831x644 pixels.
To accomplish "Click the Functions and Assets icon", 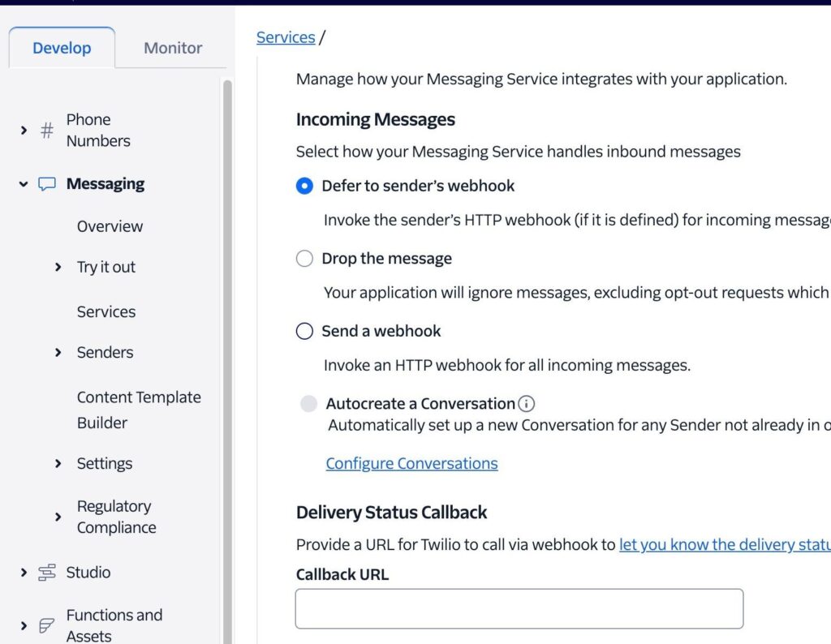I will point(47,625).
